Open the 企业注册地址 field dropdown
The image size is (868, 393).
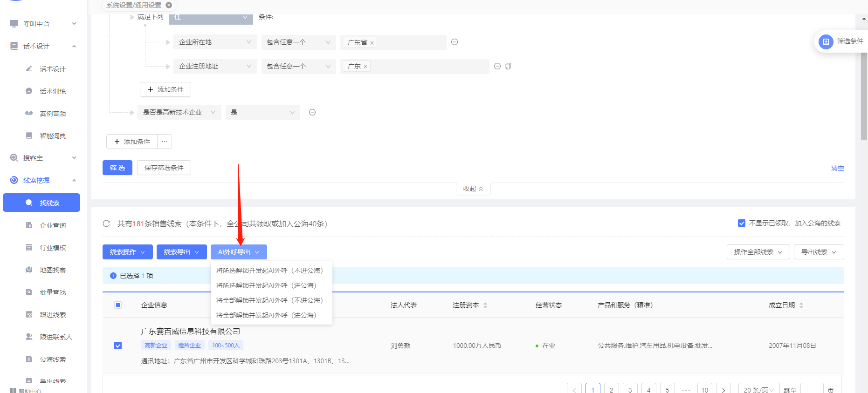click(215, 66)
